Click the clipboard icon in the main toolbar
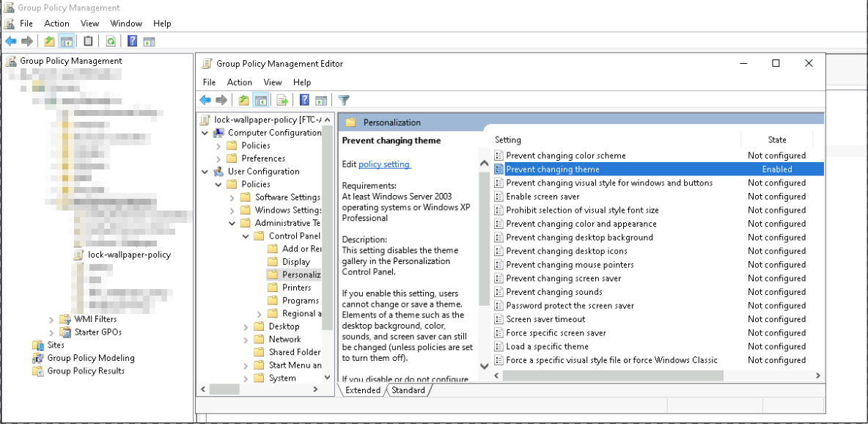The width and height of the screenshot is (868, 424). (88, 41)
